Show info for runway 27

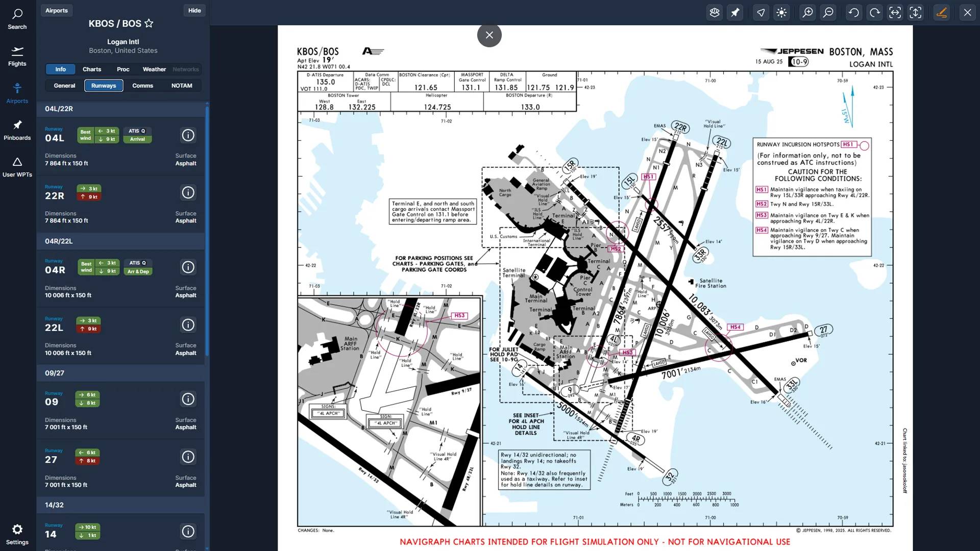(188, 457)
